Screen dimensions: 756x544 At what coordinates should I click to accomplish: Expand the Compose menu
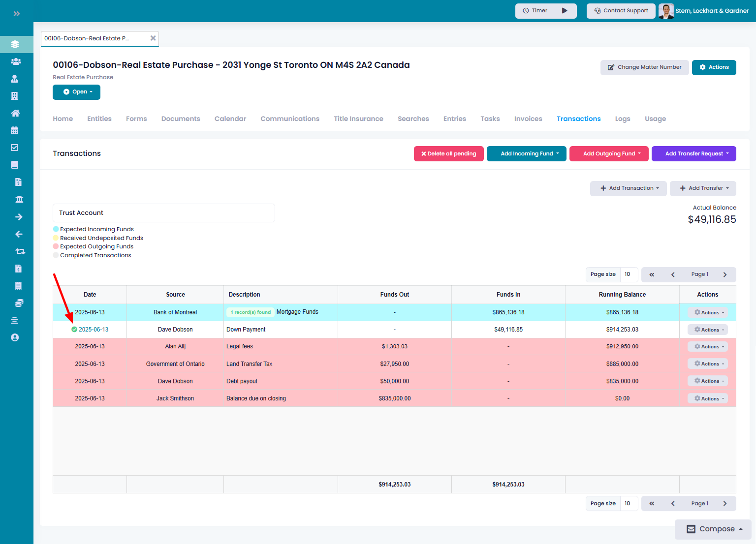(x=714, y=529)
